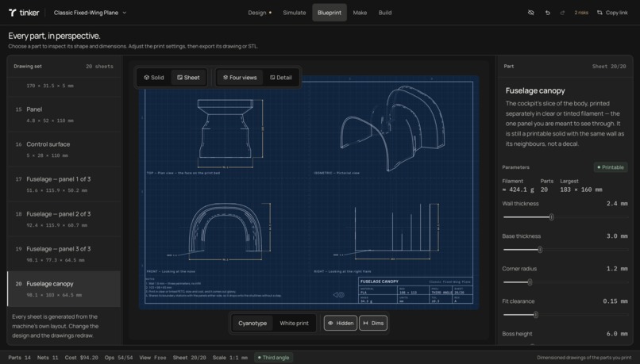
Task: Click Nets 11 in status bar
Action: tap(48, 358)
